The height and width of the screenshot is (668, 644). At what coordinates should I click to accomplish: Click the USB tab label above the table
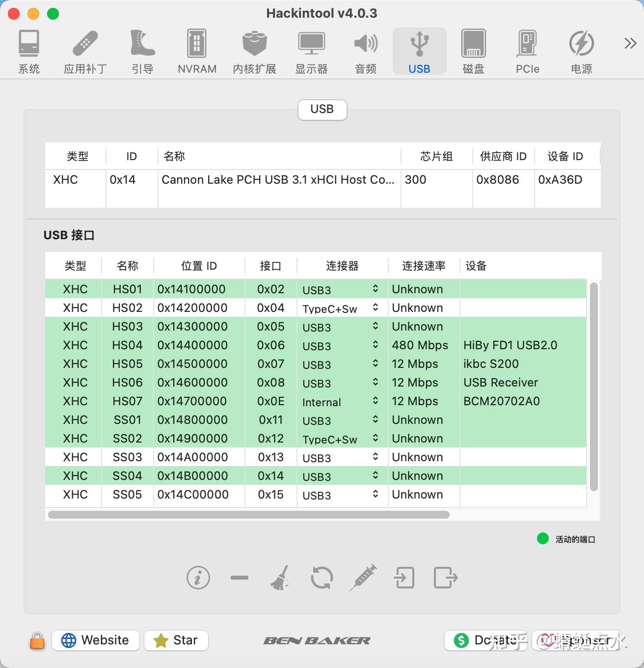(x=322, y=110)
